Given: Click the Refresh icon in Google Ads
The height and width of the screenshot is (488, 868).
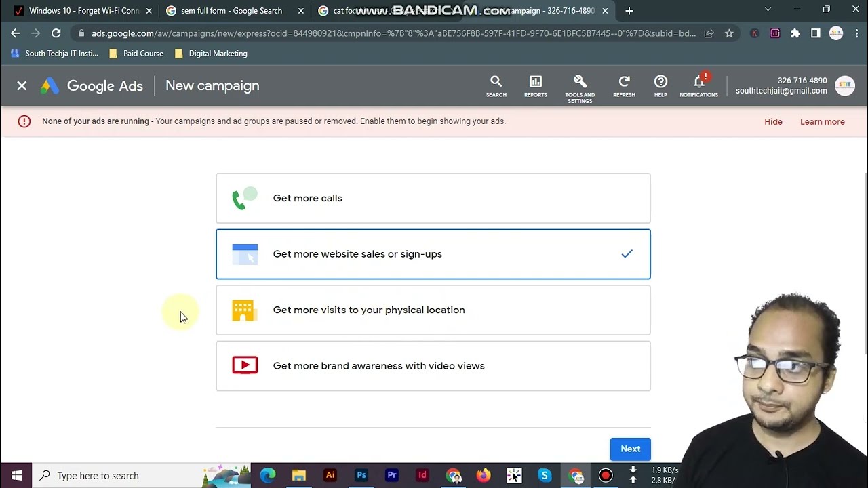Looking at the screenshot, I should [x=624, y=86].
